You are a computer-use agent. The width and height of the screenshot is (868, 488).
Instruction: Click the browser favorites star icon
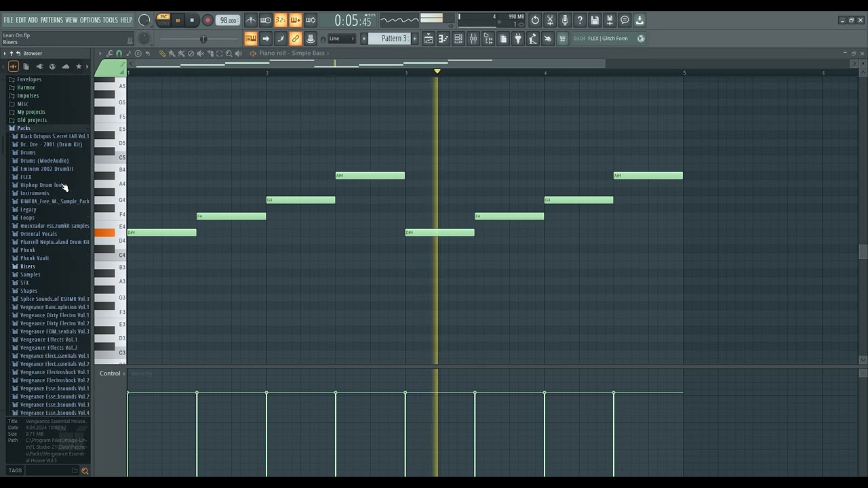(79, 66)
